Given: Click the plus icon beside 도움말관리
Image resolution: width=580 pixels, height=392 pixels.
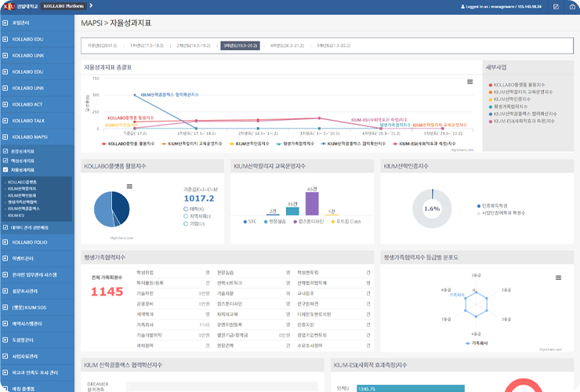Looking at the screenshot, I should (x=5, y=339).
